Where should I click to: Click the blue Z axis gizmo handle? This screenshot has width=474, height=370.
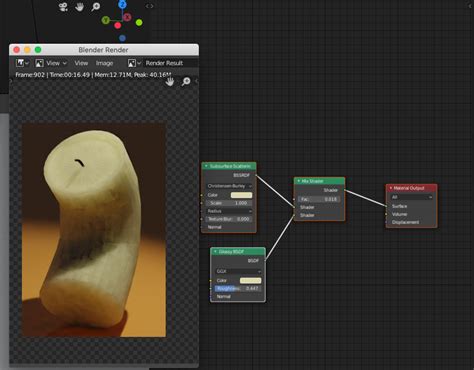tap(122, 4)
